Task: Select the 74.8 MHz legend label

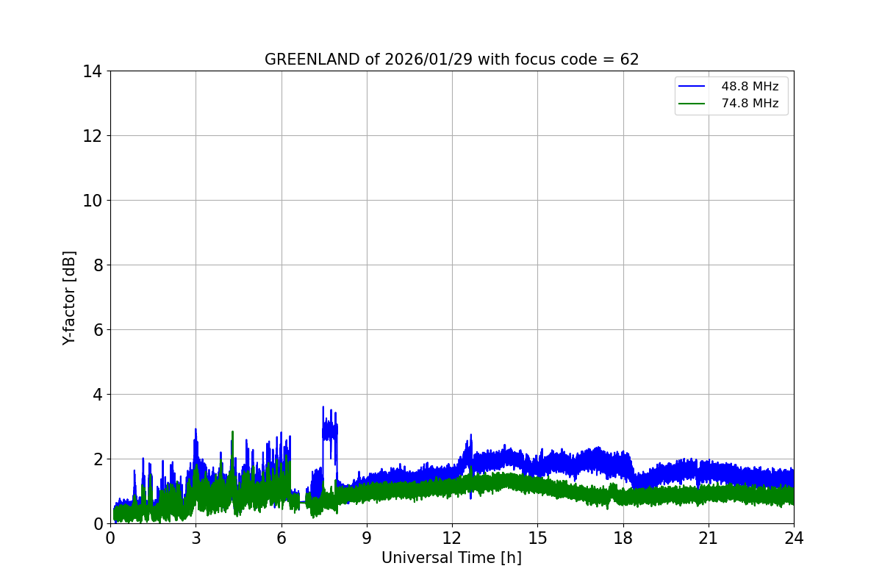Action: [x=750, y=104]
